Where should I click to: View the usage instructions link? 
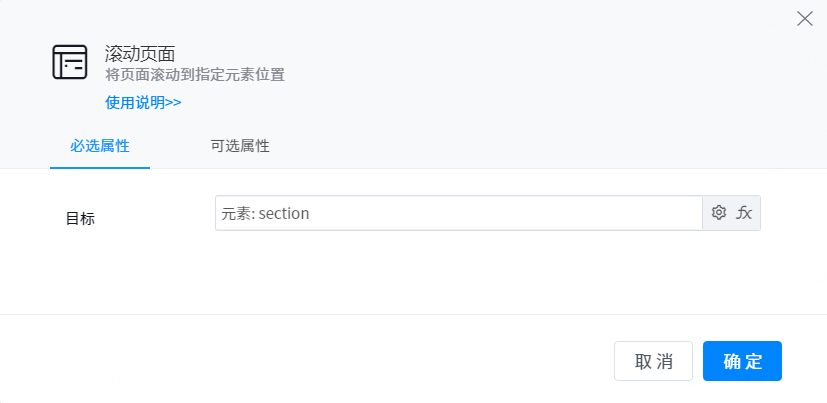(x=143, y=102)
